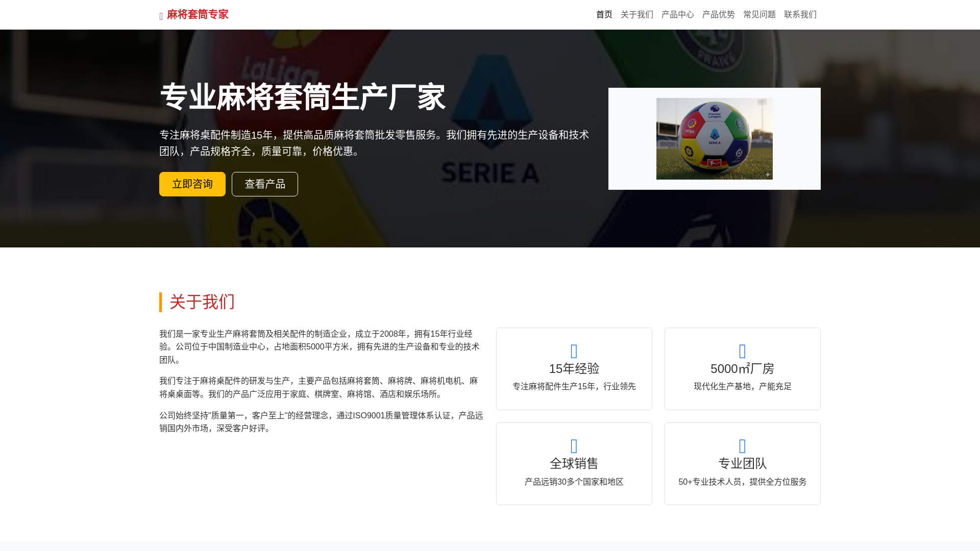This screenshot has width=980, height=551.
Task: Click the icon above 专业团队
Action: pos(743,446)
